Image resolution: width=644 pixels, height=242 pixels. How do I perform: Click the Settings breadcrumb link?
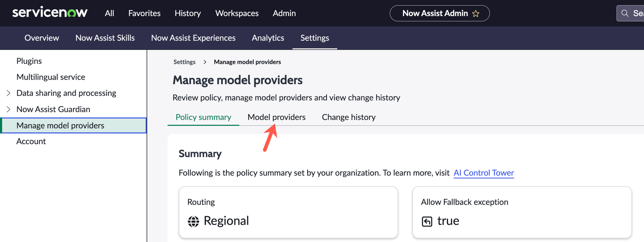point(184,62)
